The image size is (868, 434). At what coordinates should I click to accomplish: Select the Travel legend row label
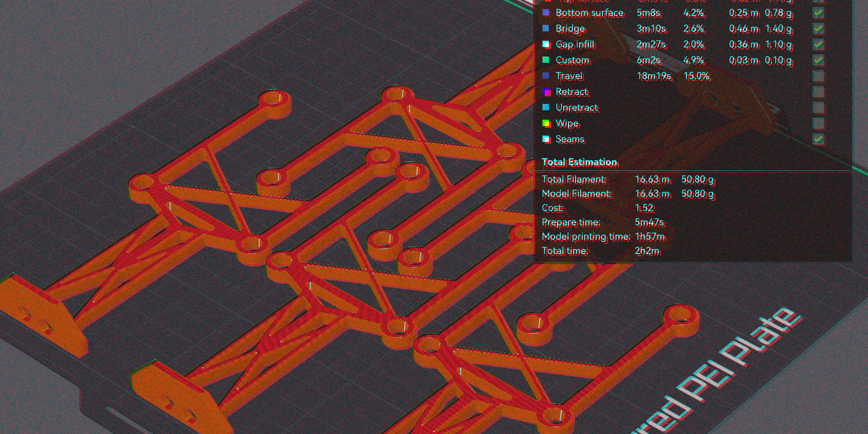(569, 76)
